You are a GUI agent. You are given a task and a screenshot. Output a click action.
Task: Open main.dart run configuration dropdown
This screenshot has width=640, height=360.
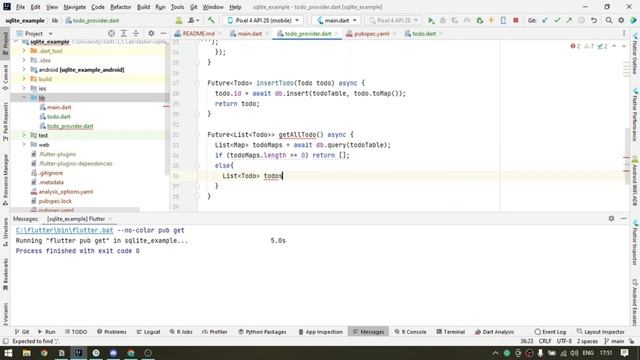[337, 20]
